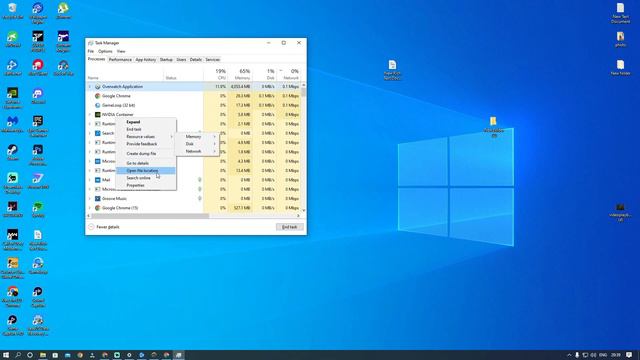Switch to the Services tab
The height and width of the screenshot is (360, 640).
click(213, 60)
